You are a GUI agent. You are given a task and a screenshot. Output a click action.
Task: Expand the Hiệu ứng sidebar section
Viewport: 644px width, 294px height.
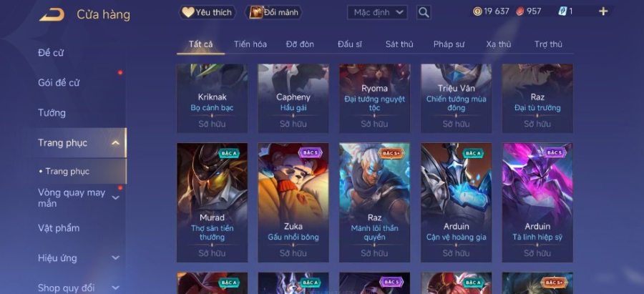click(x=116, y=258)
